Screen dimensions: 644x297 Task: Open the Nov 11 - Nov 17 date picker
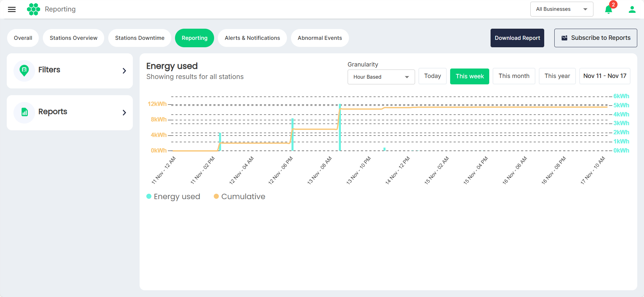point(605,76)
